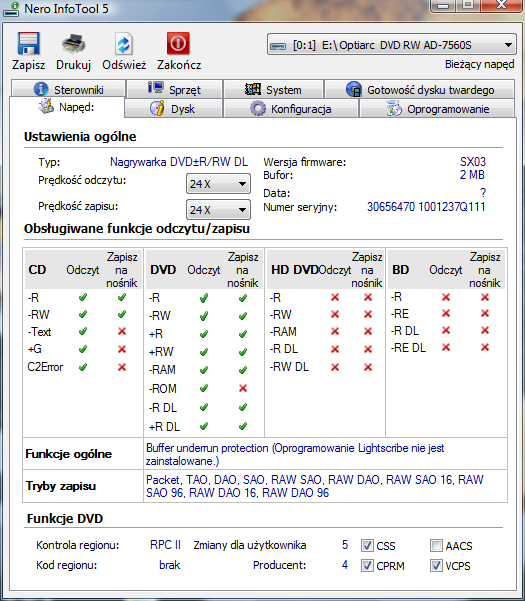Click red cross for HD DVD -RAM read

pyautogui.click(x=335, y=331)
